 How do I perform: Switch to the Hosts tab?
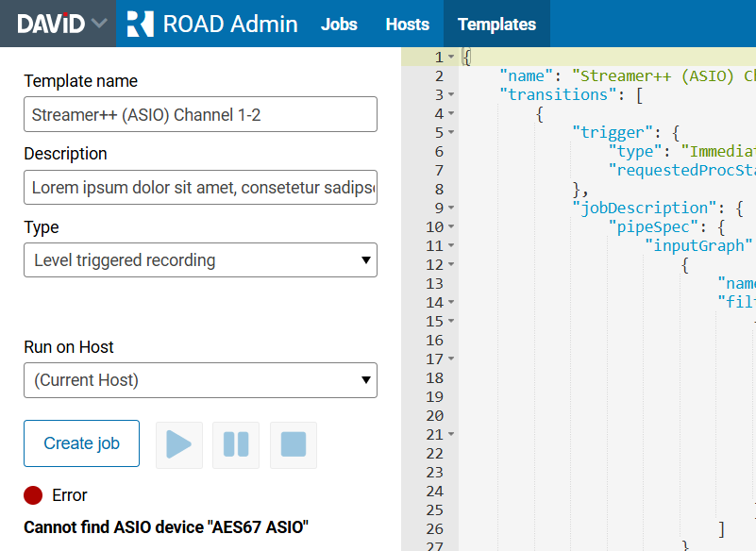tap(408, 25)
